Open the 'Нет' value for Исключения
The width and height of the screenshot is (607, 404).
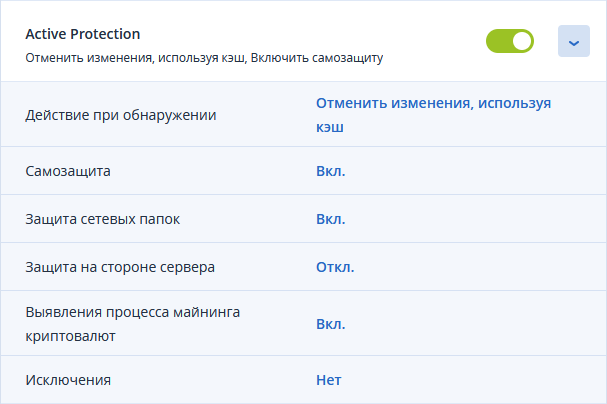330,380
